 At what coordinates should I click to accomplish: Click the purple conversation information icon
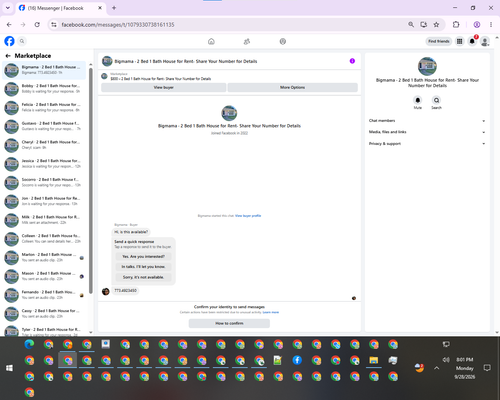pos(352,61)
